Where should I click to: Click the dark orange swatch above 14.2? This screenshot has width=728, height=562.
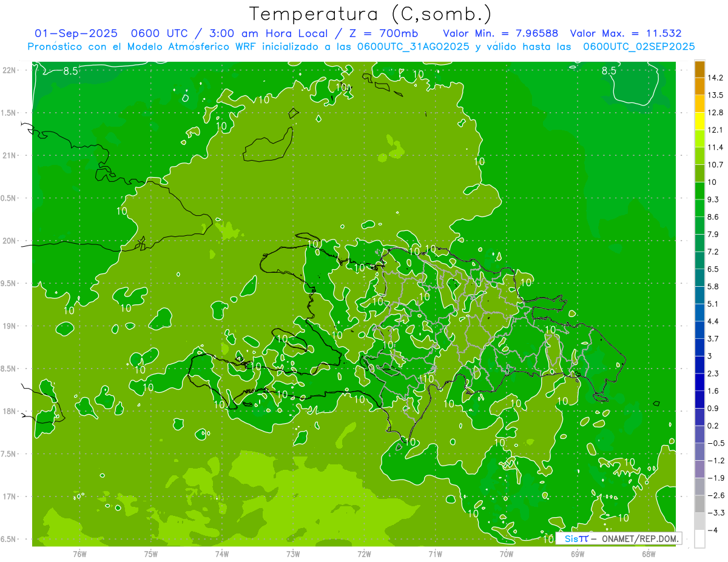point(699,69)
